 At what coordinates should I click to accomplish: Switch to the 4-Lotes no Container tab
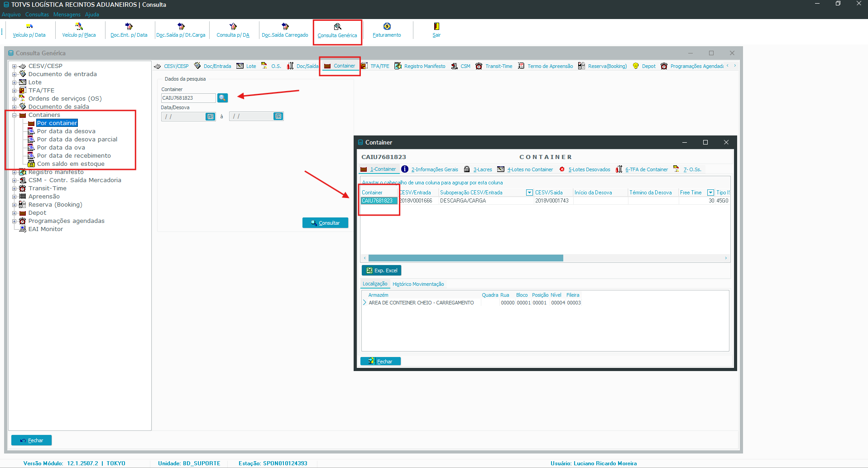coord(525,169)
